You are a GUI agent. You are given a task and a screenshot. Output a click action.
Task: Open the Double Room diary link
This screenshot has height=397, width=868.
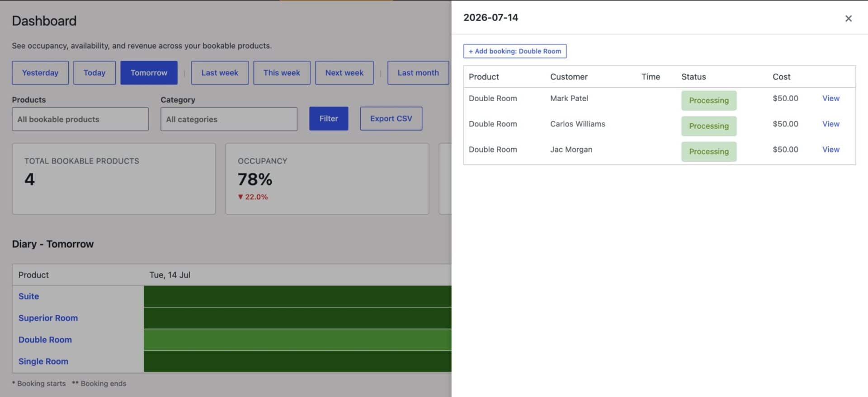(x=45, y=340)
